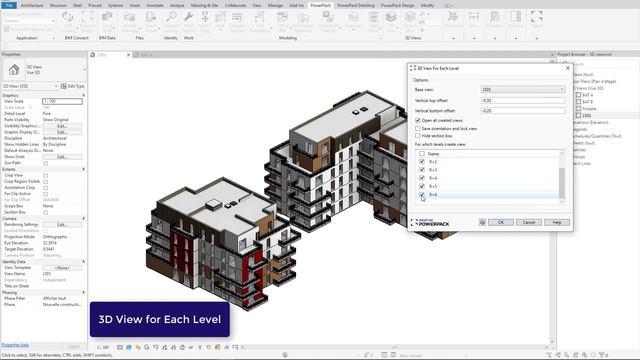Click the magnifier icon in the Identity ribbon panel

171,17
